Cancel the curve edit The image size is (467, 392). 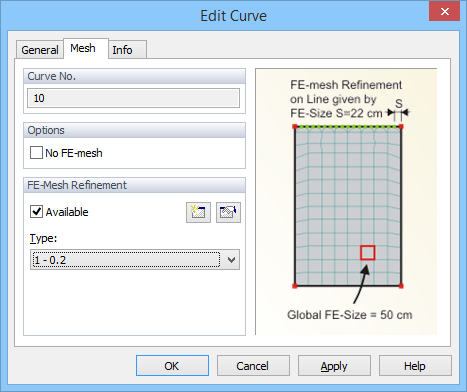(x=253, y=366)
